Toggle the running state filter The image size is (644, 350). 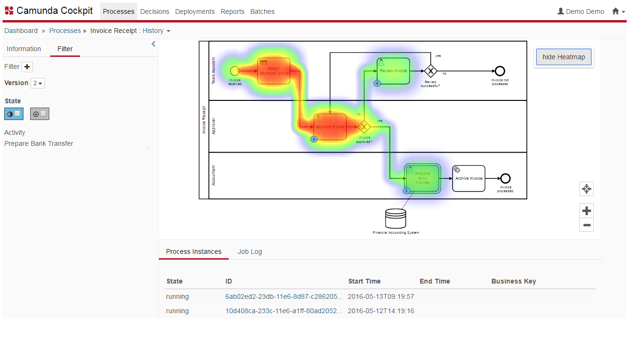[14, 114]
